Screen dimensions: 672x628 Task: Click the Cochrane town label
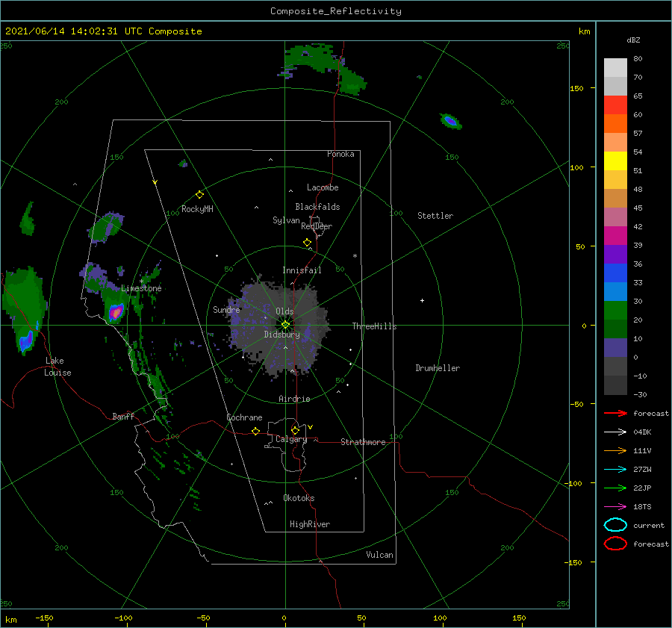(x=244, y=417)
